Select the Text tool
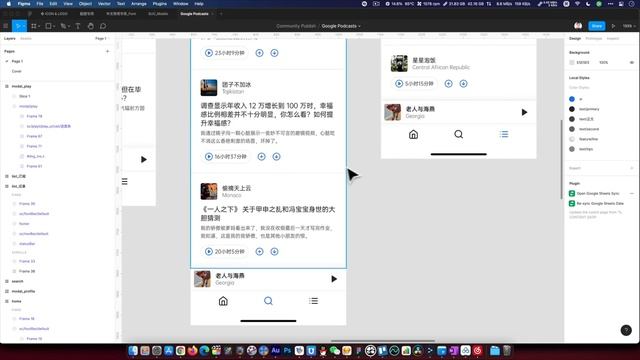The width and height of the screenshot is (640, 360). click(78, 26)
